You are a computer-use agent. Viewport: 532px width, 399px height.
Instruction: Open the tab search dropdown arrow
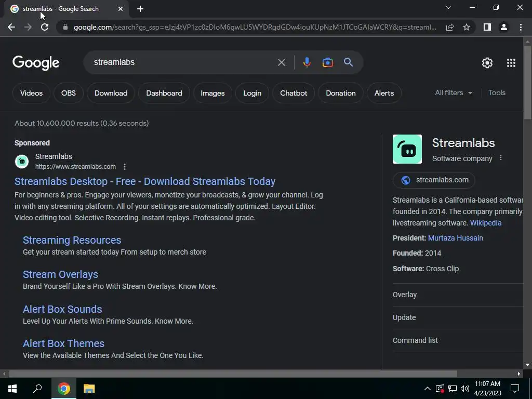(448, 7)
